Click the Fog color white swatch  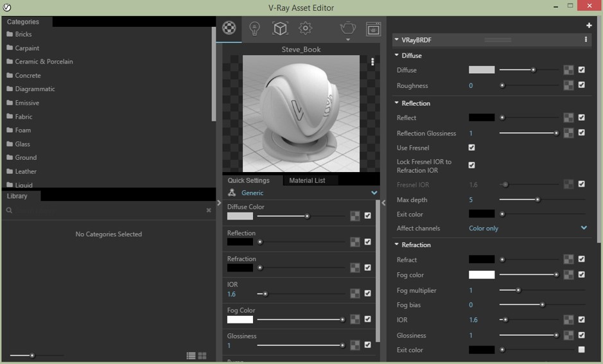(x=482, y=275)
